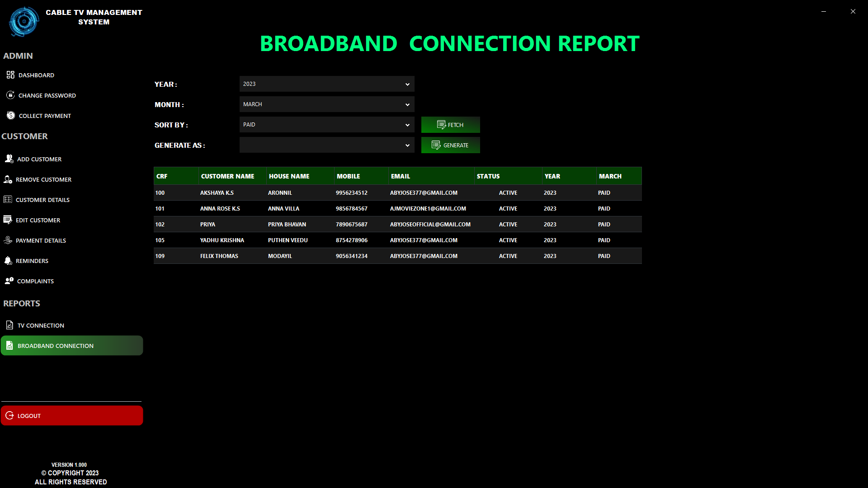Click the Payment Details icon
This screenshot has width=868, height=488.
coord(9,240)
